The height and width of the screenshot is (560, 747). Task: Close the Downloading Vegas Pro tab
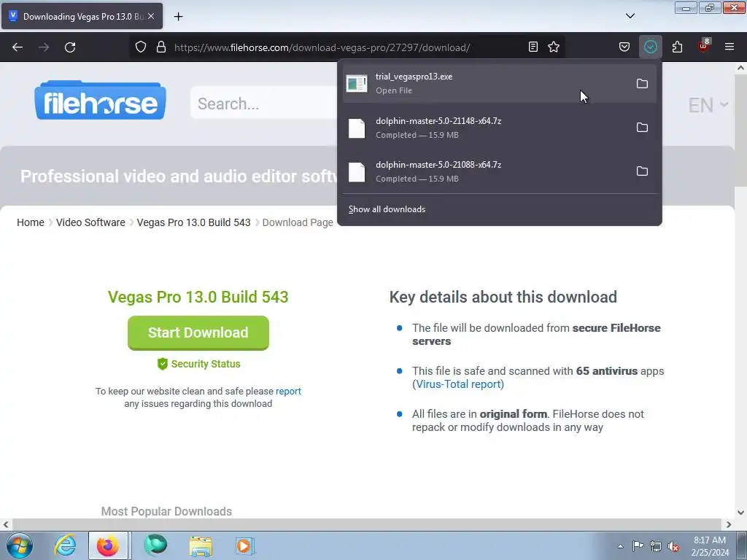pyautogui.click(x=151, y=16)
